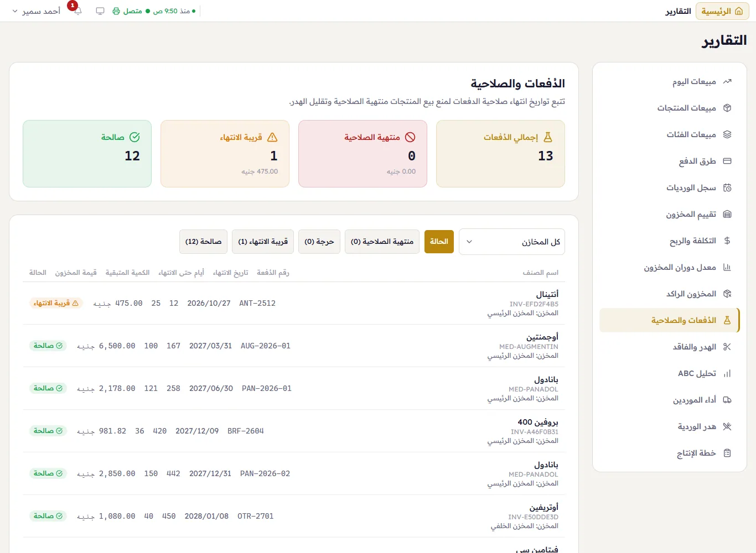Screen dimensions: 756x553
Task: Click the chart icon beside تحليل ABC
Action: click(727, 373)
